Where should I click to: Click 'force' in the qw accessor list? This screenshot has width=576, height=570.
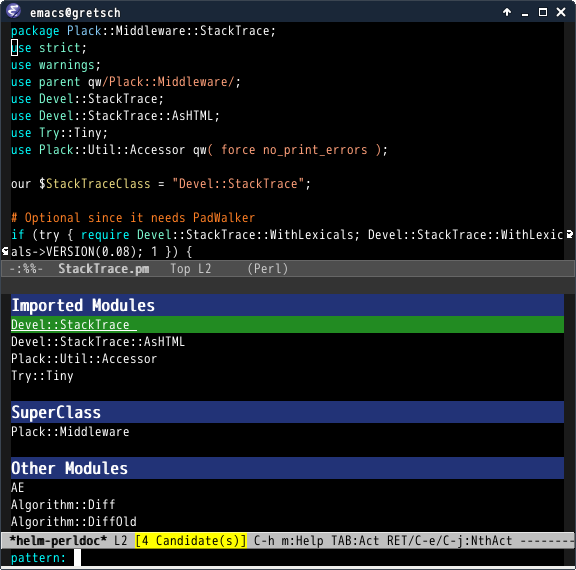point(238,150)
